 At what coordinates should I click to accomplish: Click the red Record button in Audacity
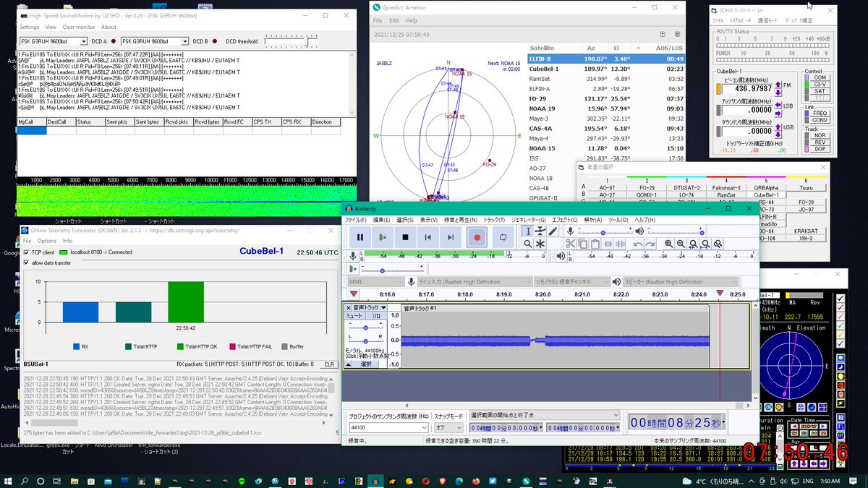click(x=477, y=236)
